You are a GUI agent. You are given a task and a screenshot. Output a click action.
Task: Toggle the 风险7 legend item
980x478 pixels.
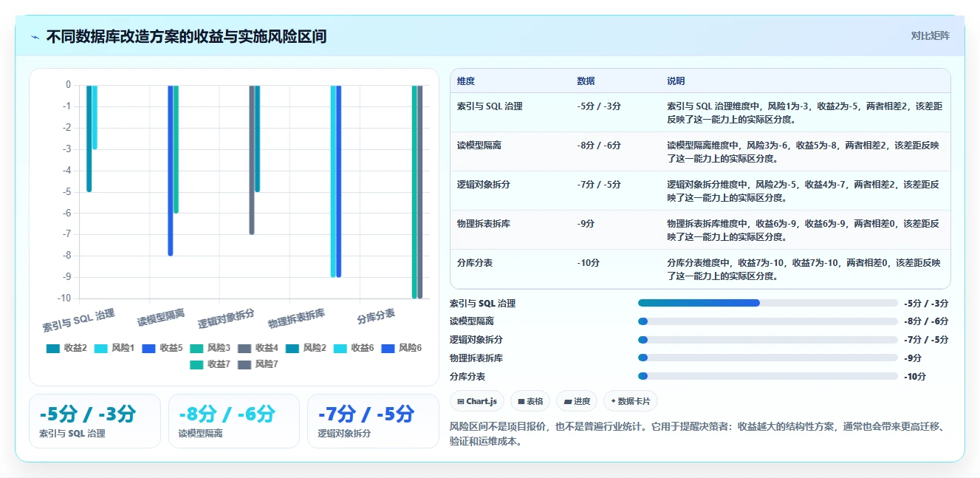258,364
